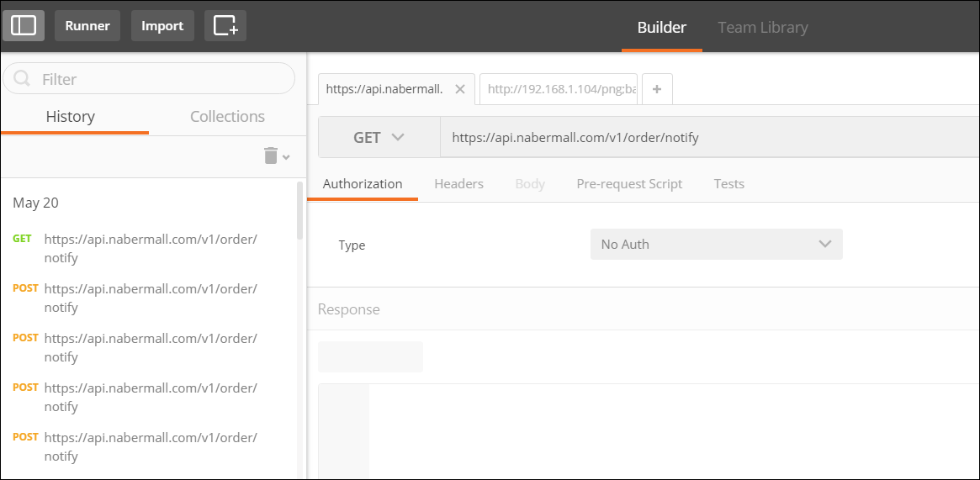Click the request URL input field

point(709,137)
